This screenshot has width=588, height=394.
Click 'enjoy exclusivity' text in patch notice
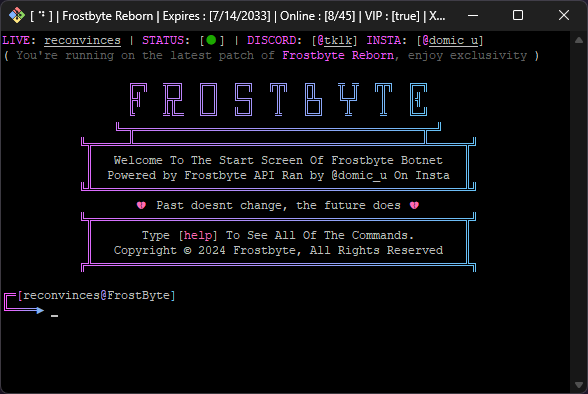(x=467, y=55)
